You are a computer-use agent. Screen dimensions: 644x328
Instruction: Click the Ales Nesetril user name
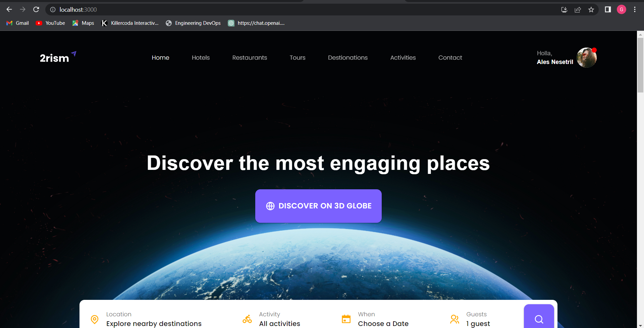(x=555, y=62)
